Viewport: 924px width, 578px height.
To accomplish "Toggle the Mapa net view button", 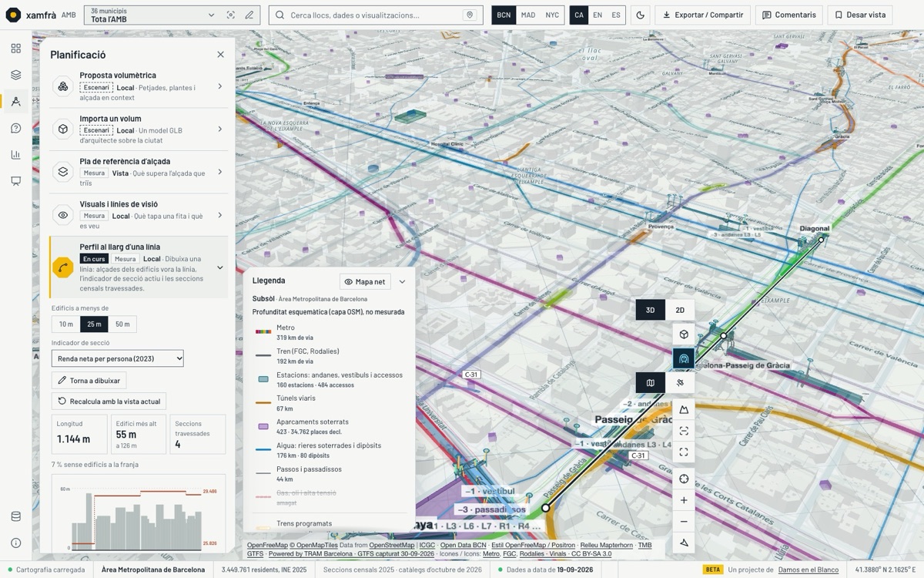I will 365,282.
